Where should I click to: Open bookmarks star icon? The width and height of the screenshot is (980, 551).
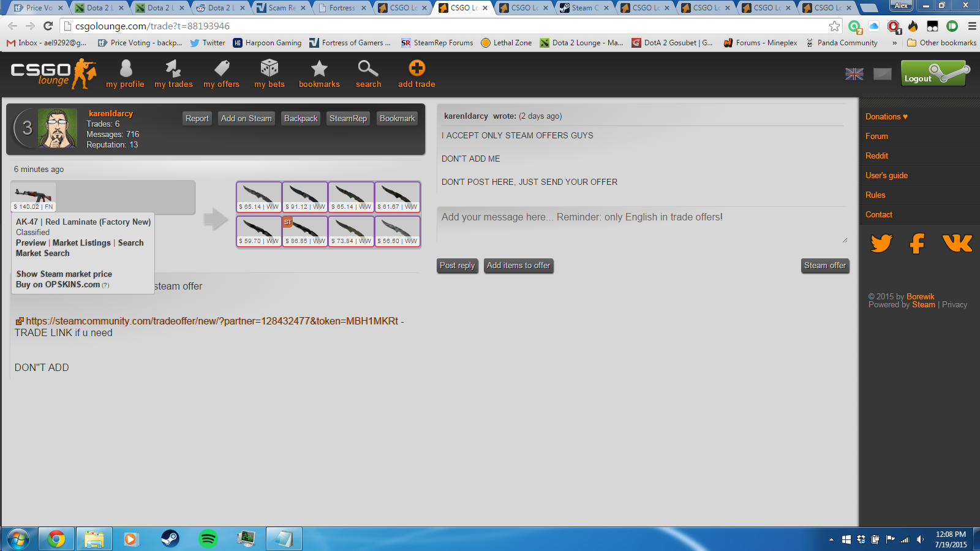pyautogui.click(x=319, y=69)
